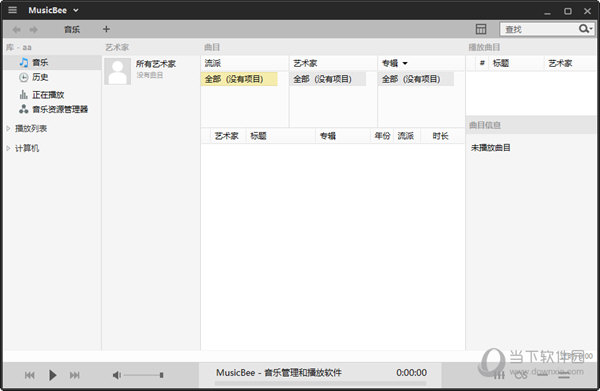Click the music explorer nodes icon
The height and width of the screenshot is (391, 600).
[24, 109]
